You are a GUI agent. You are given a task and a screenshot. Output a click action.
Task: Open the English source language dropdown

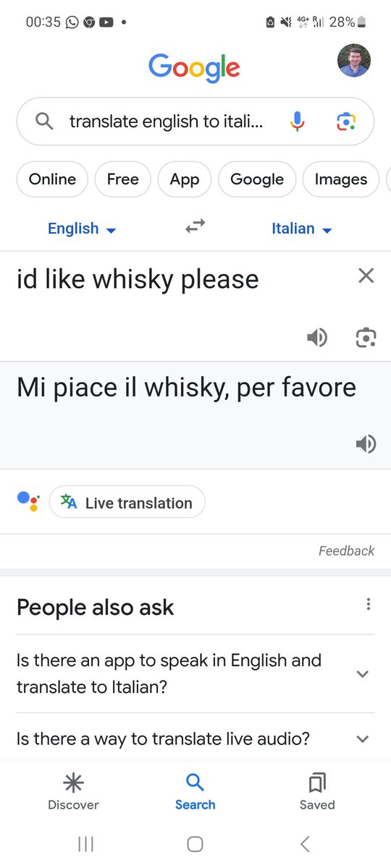pyautogui.click(x=82, y=229)
